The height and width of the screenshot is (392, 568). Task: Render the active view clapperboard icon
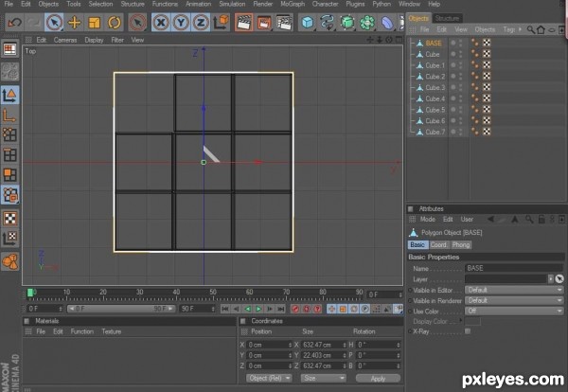click(244, 23)
